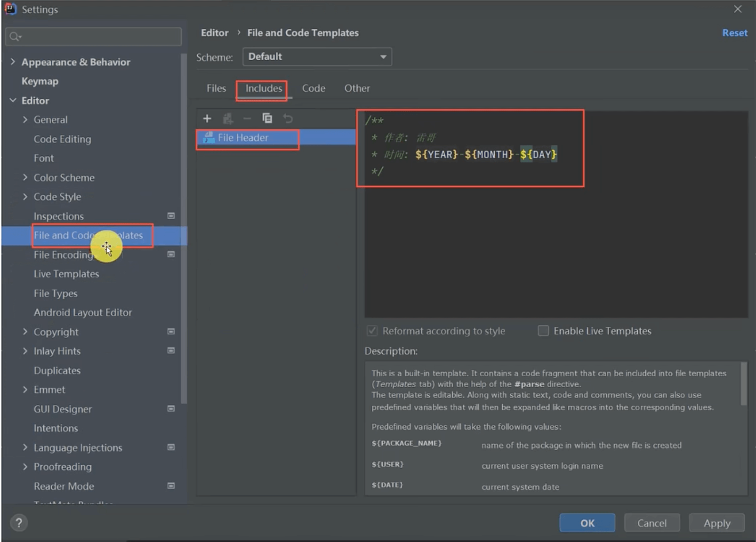Image resolution: width=756 pixels, height=542 pixels.
Task: Switch to the Files tab
Action: 216,88
